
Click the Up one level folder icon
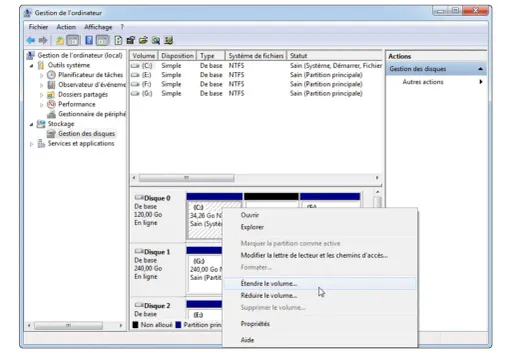(x=60, y=40)
